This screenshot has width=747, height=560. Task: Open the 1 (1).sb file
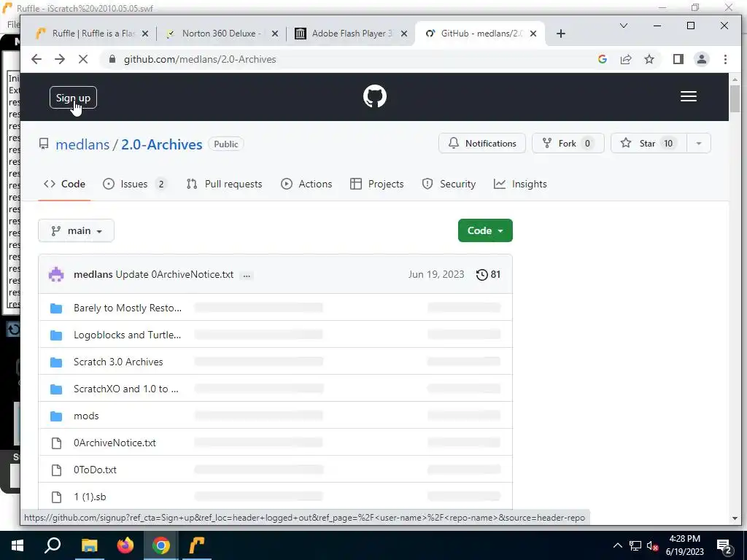[x=90, y=497]
